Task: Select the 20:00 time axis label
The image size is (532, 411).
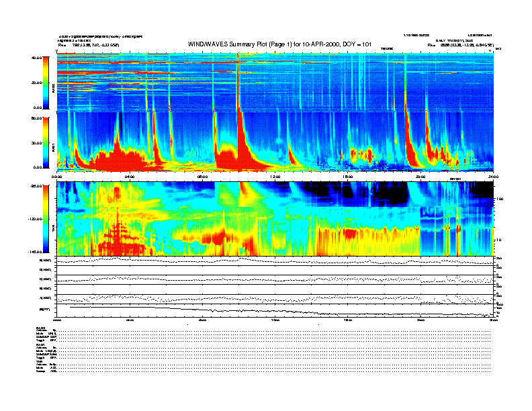Action: (x=420, y=177)
